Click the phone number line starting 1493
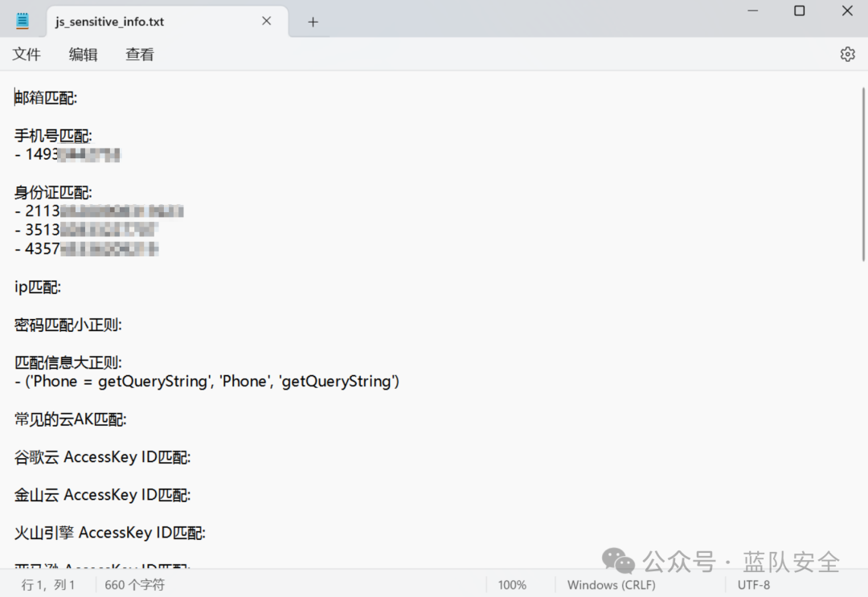 (x=68, y=154)
